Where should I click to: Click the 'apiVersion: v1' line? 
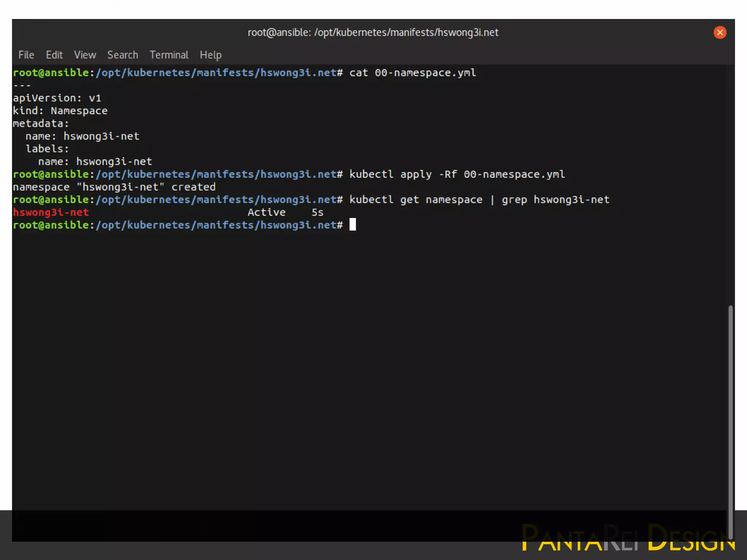point(57,98)
